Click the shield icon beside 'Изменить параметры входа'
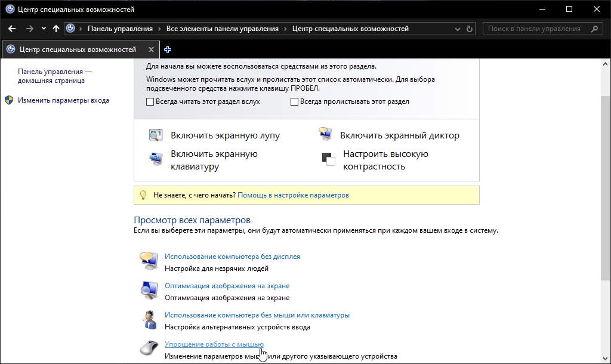 click(9, 100)
